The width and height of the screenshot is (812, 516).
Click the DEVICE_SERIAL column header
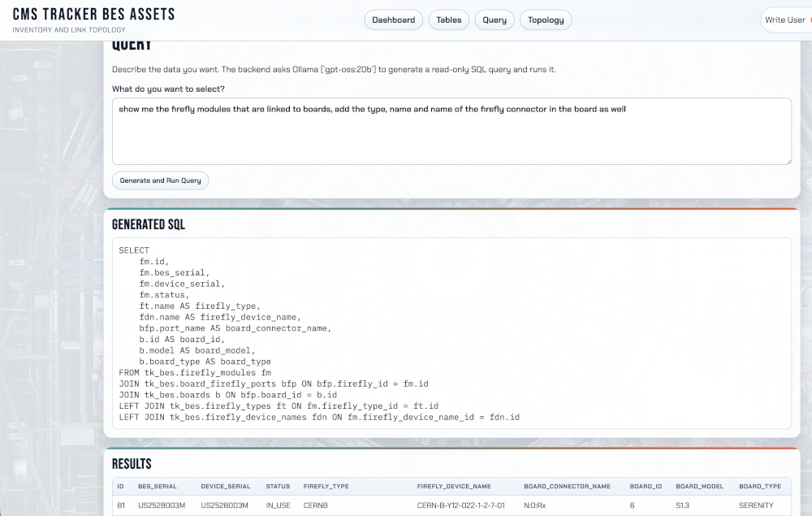pos(225,487)
